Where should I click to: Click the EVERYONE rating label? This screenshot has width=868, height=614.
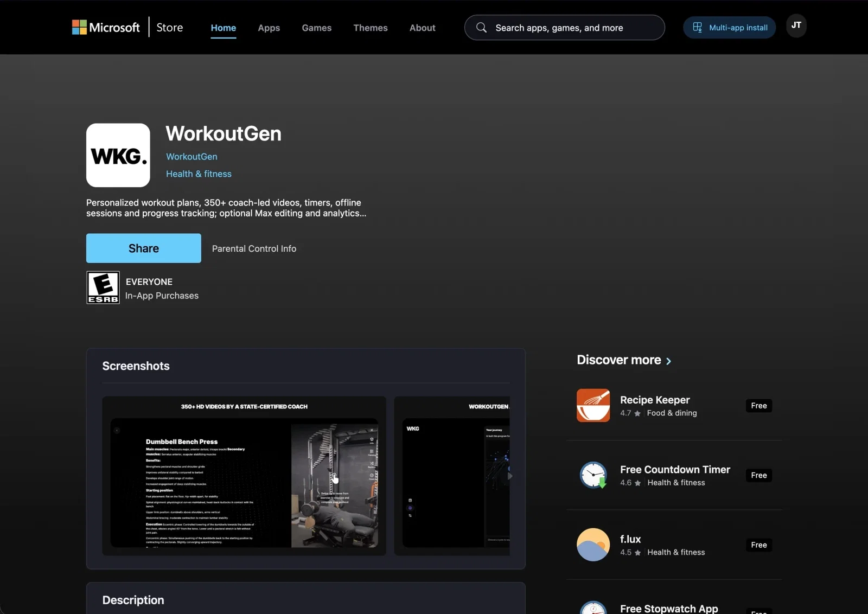click(149, 282)
